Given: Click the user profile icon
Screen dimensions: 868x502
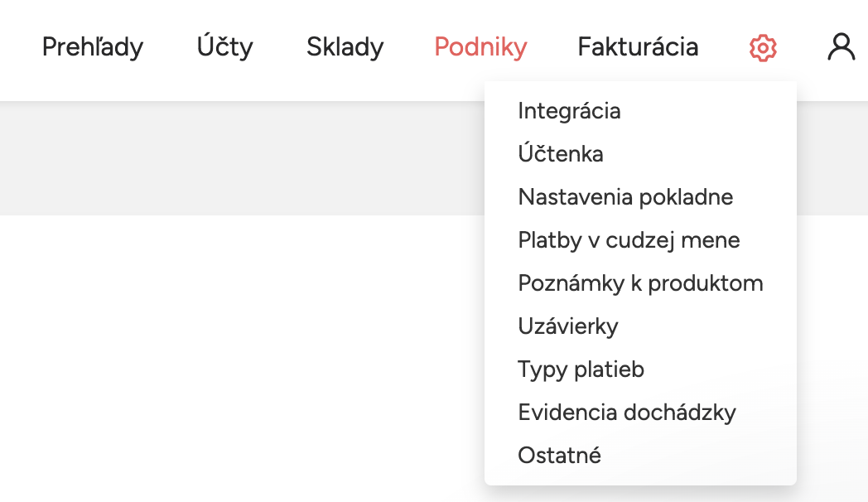Looking at the screenshot, I should tap(842, 48).
